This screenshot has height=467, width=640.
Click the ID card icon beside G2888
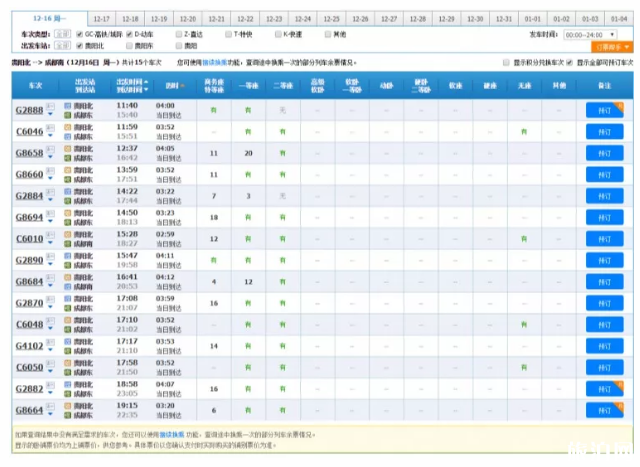point(50,107)
